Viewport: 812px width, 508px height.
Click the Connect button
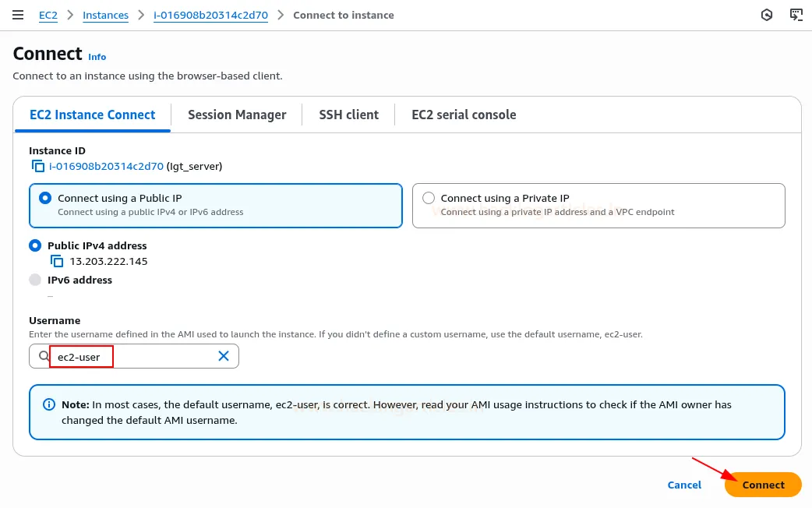click(x=762, y=485)
